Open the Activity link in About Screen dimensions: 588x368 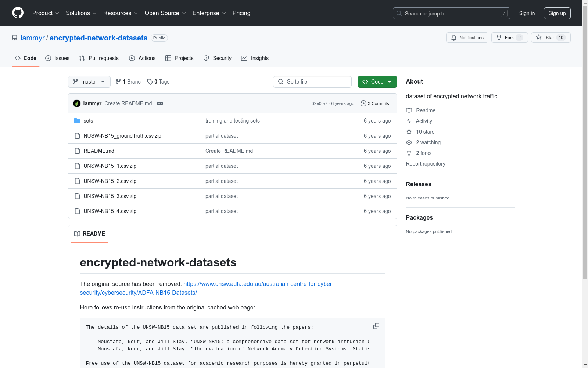point(419,121)
